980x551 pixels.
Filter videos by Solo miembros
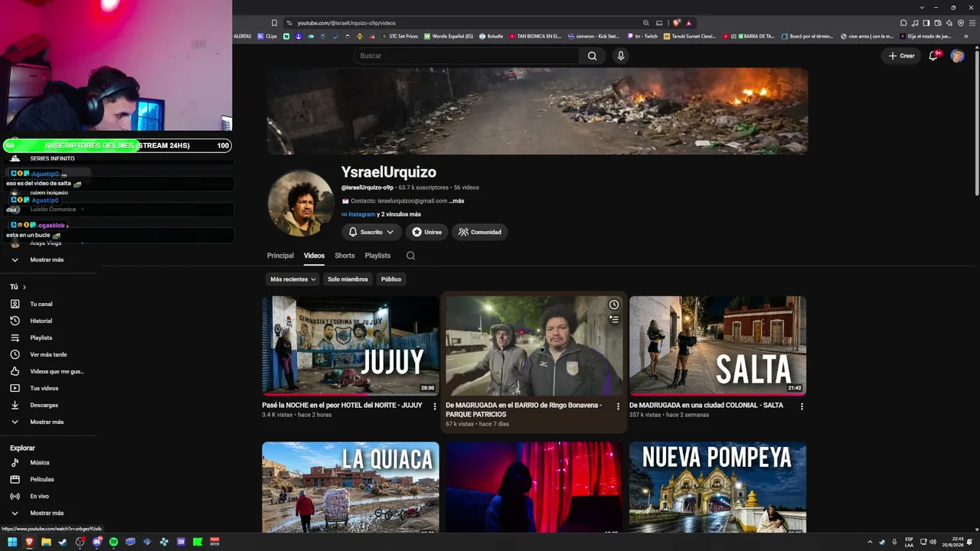[348, 279]
